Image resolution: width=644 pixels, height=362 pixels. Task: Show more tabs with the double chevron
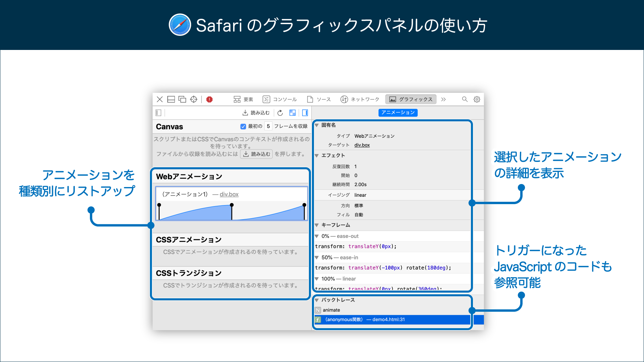443,99
